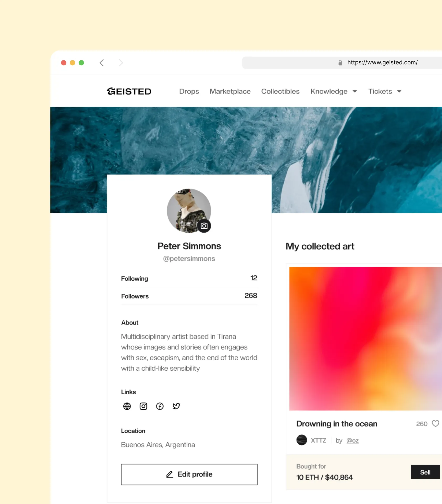Open the Drops menu item

tap(189, 91)
